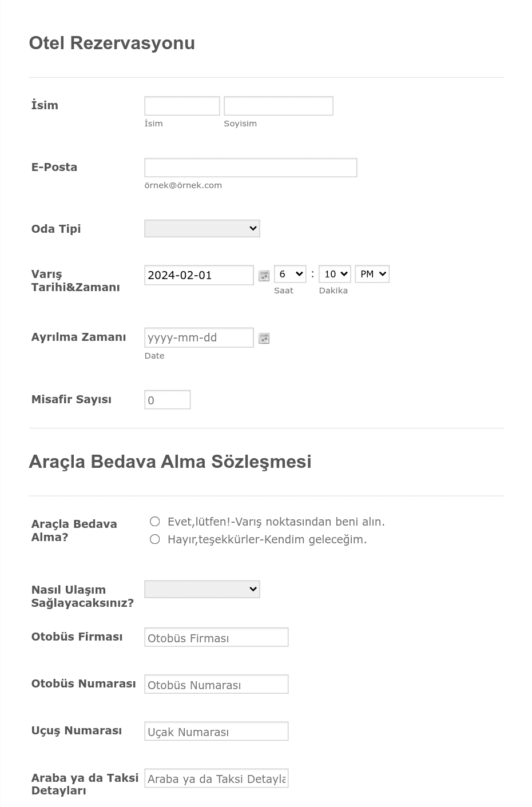
Task: Focus the Otobüs Firması text field
Action: pyautogui.click(x=216, y=638)
